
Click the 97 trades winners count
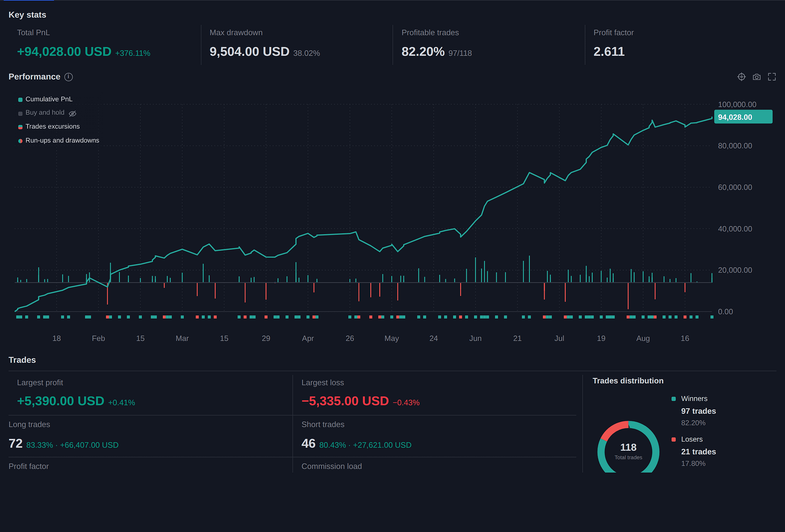tap(698, 411)
